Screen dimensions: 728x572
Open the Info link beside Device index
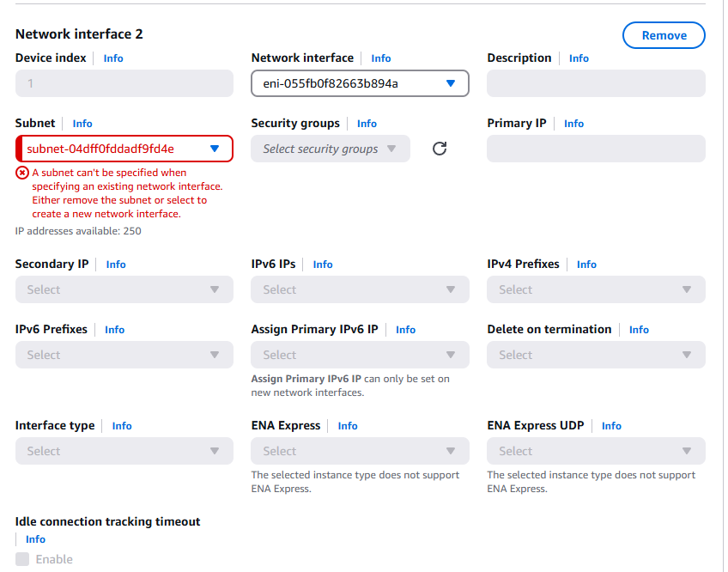pos(112,58)
